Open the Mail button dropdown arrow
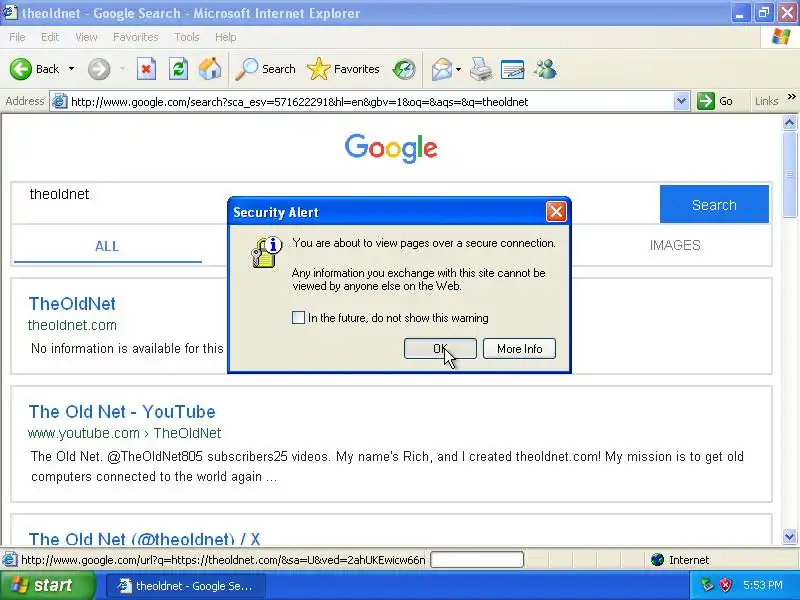This screenshot has height=600, width=800. click(458, 69)
